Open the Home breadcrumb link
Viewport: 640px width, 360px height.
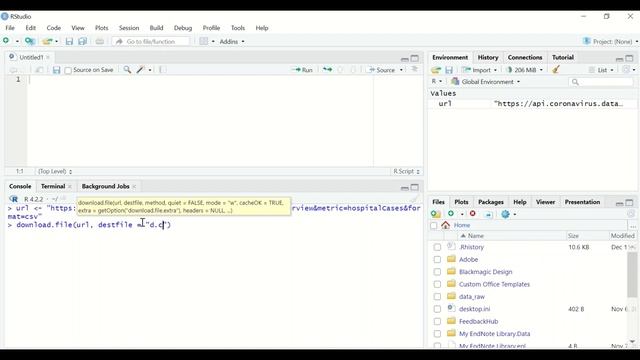coord(462,225)
